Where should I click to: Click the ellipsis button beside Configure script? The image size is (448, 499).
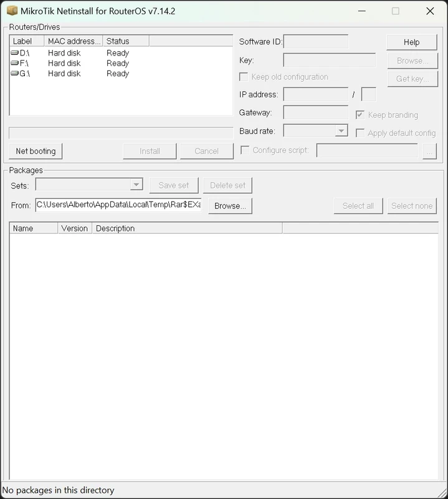[429, 150]
